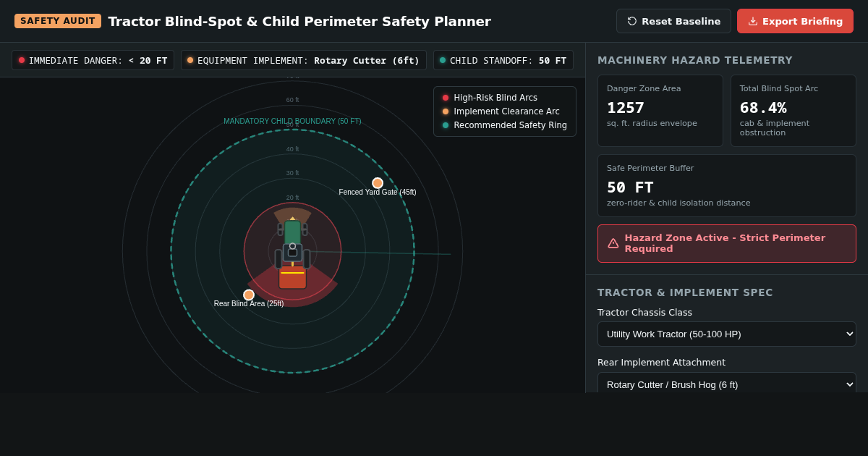Open the Tractor Chassis Class dropdown
This screenshot has height=456, width=868.
727,334
